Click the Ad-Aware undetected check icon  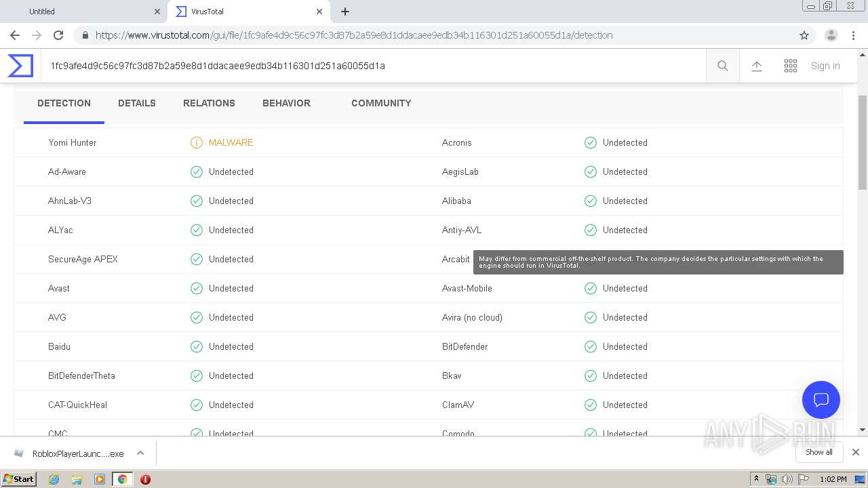[x=197, y=171]
